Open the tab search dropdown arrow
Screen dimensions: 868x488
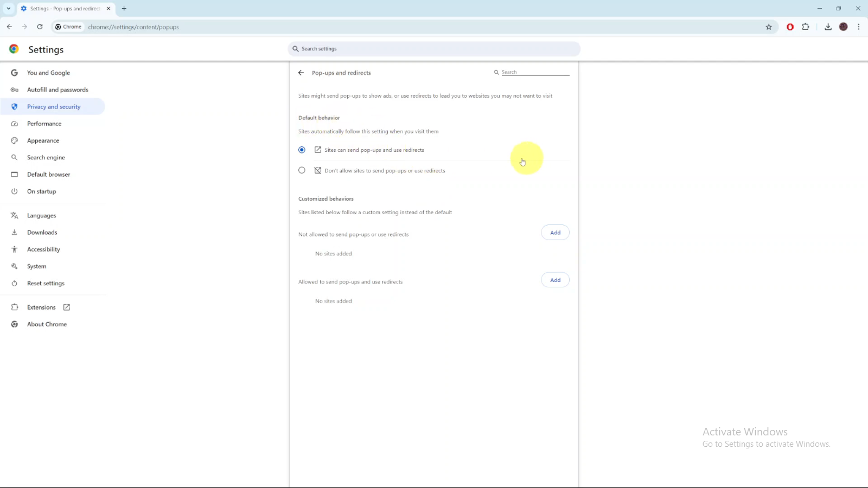point(9,9)
